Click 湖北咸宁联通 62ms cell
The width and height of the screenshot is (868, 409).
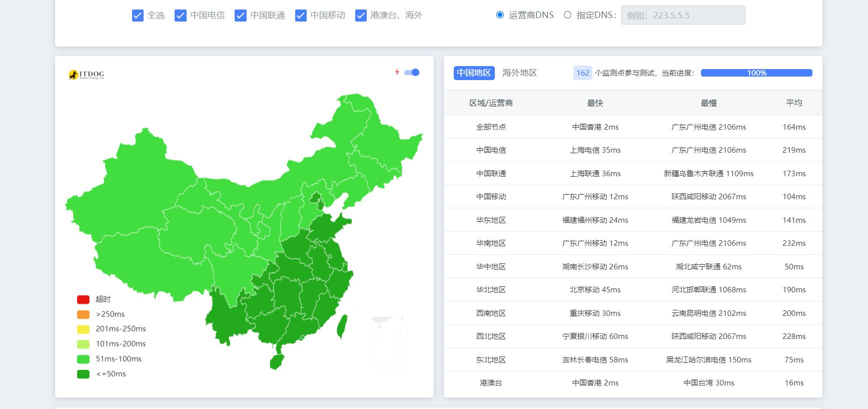(x=708, y=267)
